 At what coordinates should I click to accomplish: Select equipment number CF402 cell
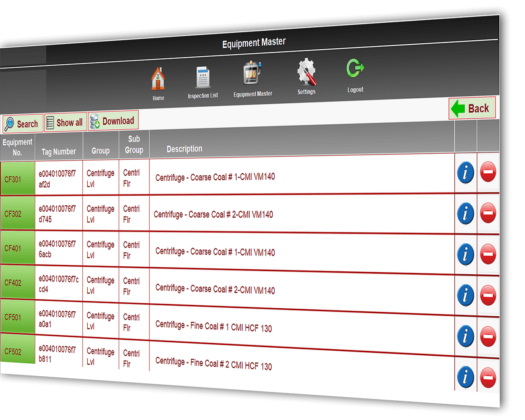(18, 282)
